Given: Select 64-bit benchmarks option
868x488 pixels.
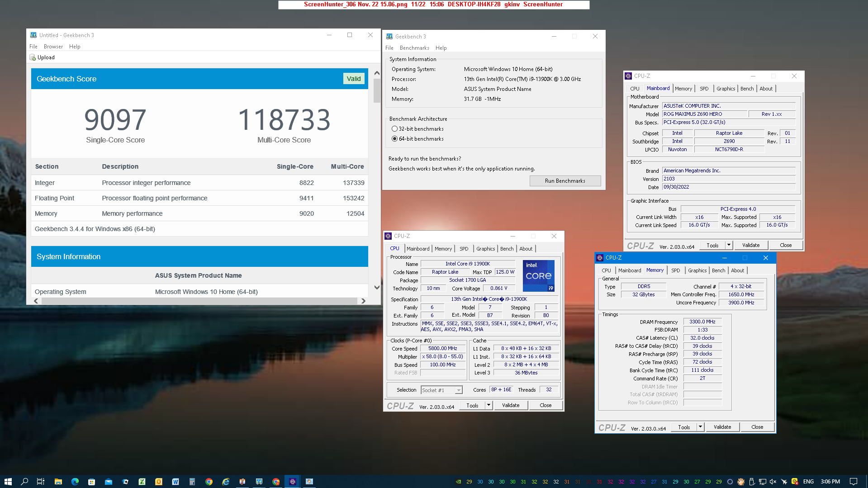Looking at the screenshot, I should point(417,139).
